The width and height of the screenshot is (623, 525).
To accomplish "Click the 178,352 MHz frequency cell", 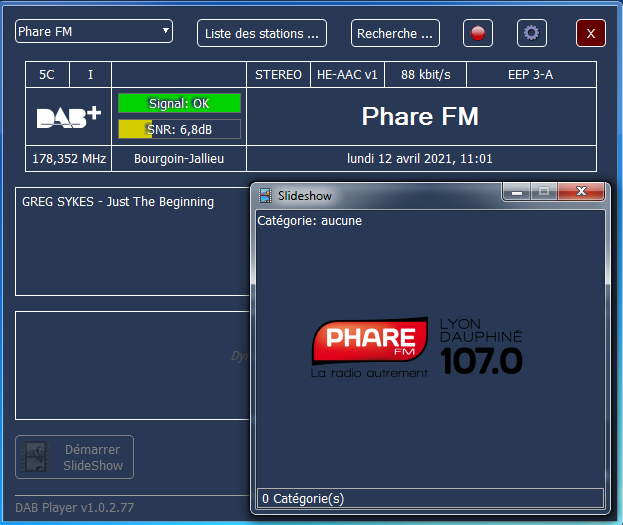I will tap(69, 159).
